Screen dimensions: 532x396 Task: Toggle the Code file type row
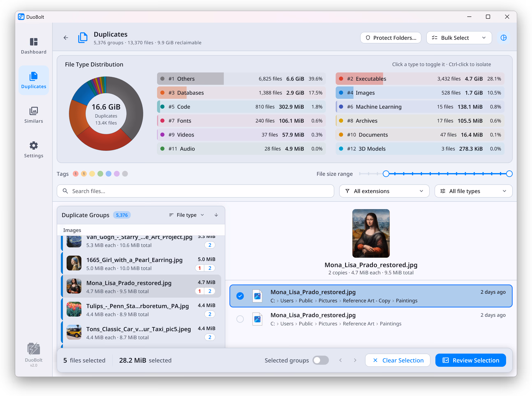click(x=241, y=106)
